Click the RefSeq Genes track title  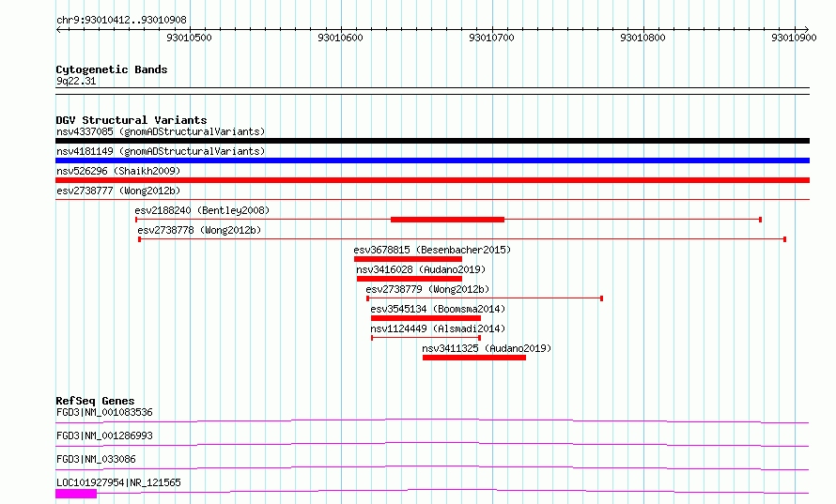pos(96,401)
